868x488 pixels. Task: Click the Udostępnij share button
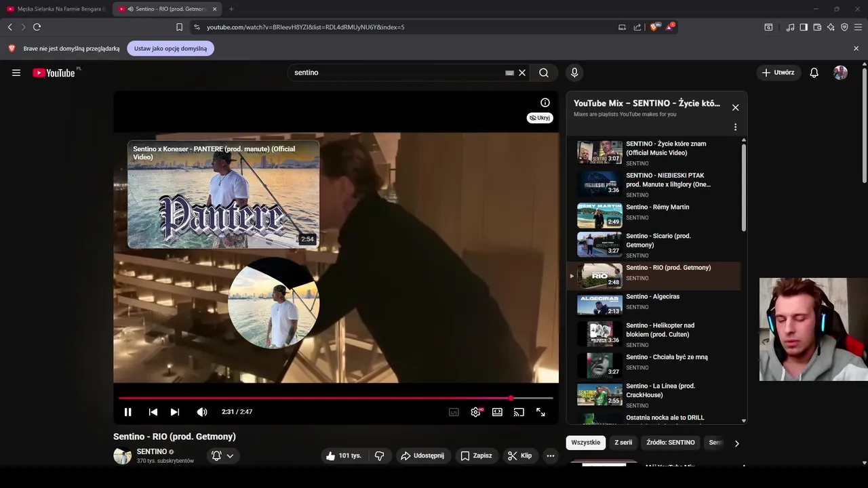422,455
